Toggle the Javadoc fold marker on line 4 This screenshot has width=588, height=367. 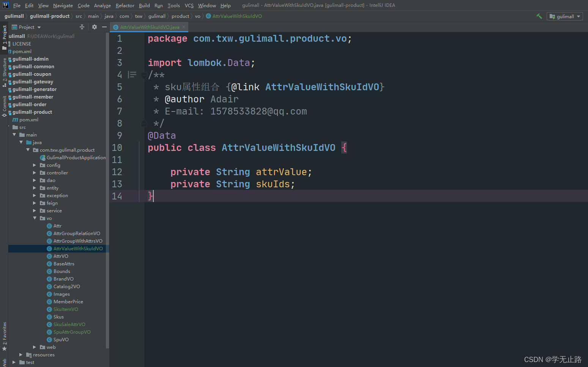[144, 75]
